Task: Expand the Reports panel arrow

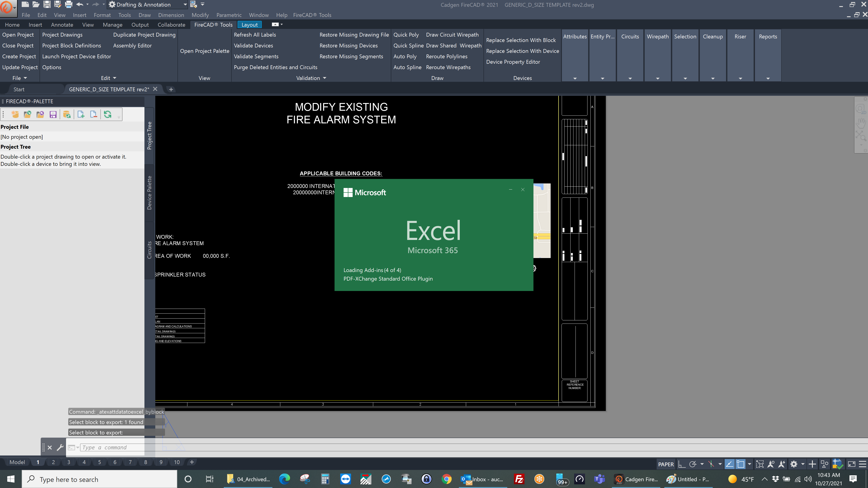Action: coord(768,78)
